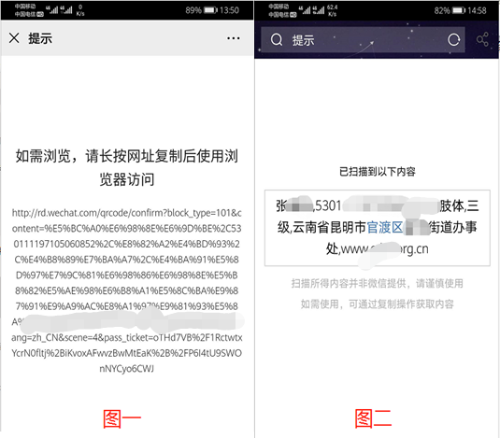
Task: Tap the 扫描所得内容并非微信提供 notice
Action: coord(377,283)
